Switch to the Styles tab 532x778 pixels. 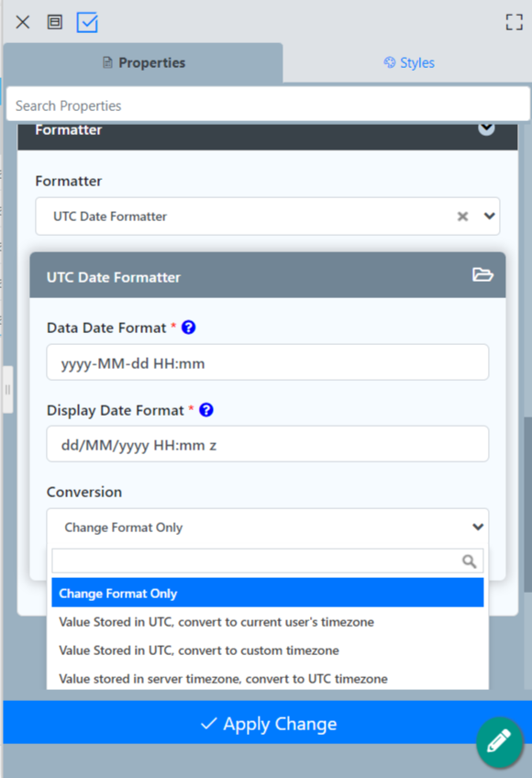409,62
